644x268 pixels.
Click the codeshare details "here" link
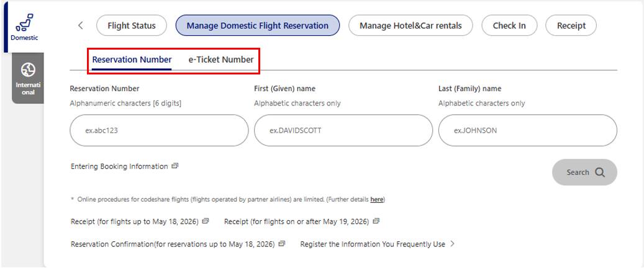pos(376,199)
